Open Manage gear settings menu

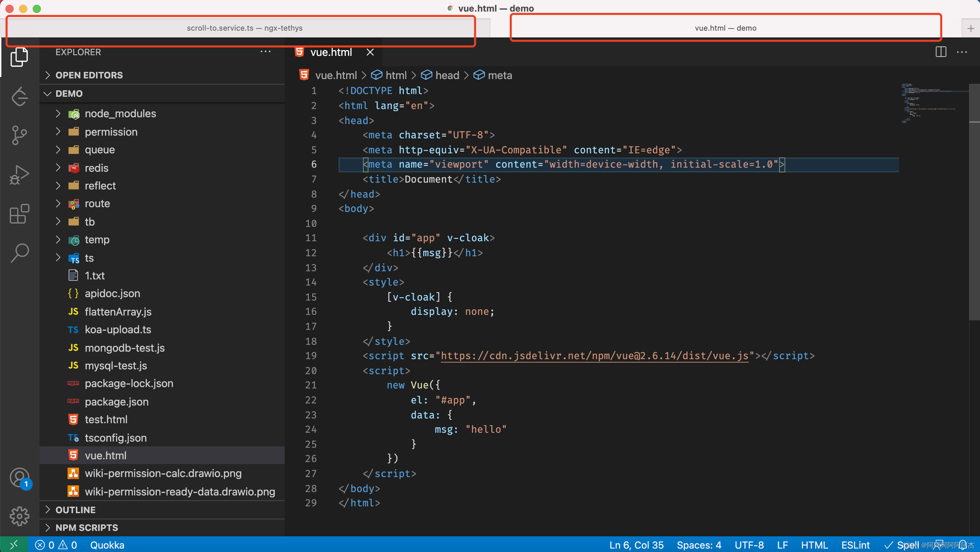19,516
